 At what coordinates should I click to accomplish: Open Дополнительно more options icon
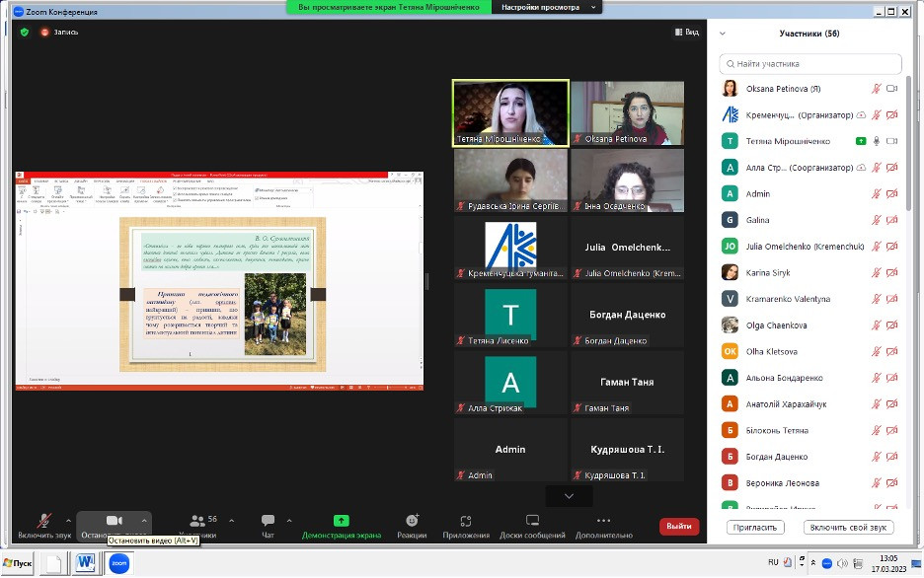click(x=603, y=521)
